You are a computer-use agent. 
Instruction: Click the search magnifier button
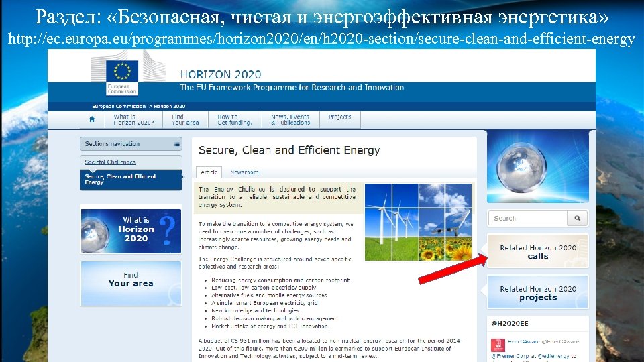(x=577, y=218)
